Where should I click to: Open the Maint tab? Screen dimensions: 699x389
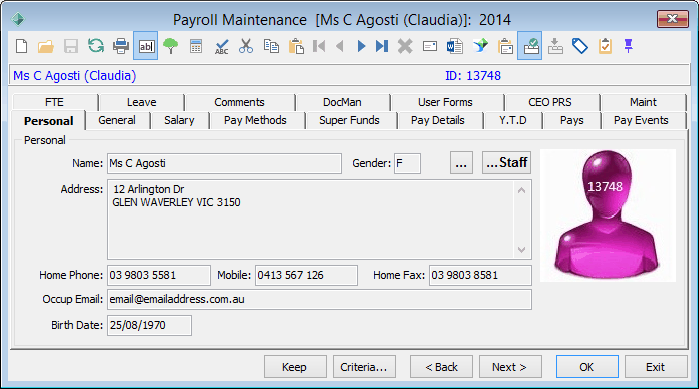coord(643,102)
